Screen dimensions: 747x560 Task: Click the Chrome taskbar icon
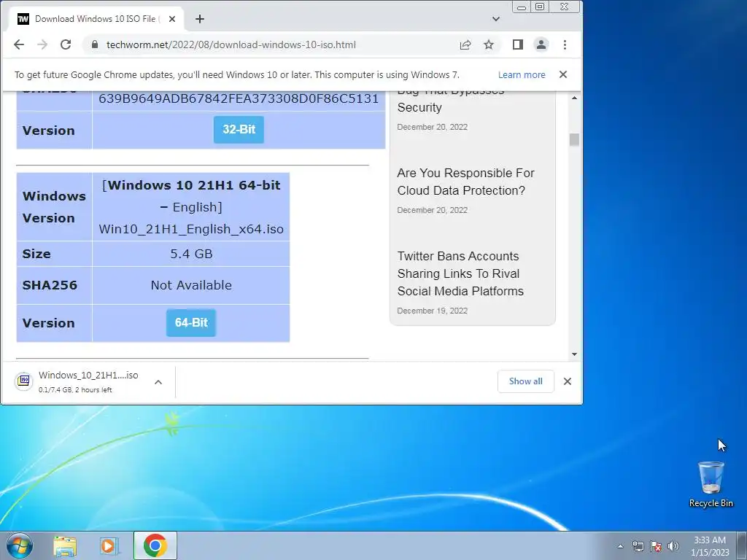tap(155, 545)
